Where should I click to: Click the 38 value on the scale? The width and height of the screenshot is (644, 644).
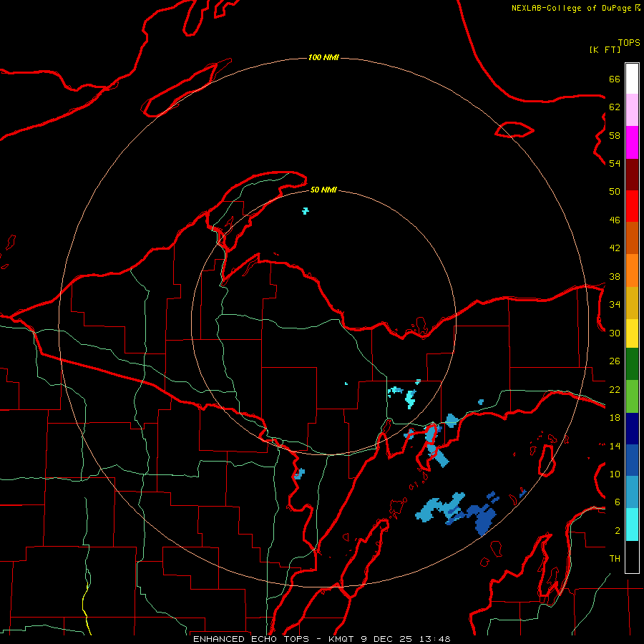[x=615, y=276]
